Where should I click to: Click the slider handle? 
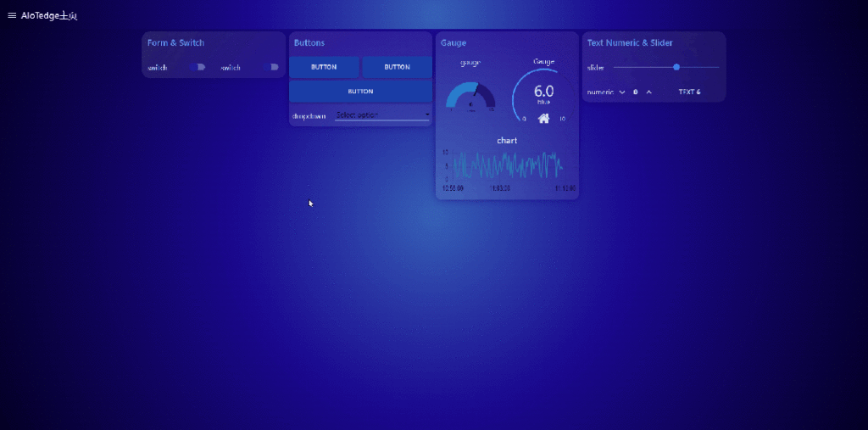click(x=676, y=67)
